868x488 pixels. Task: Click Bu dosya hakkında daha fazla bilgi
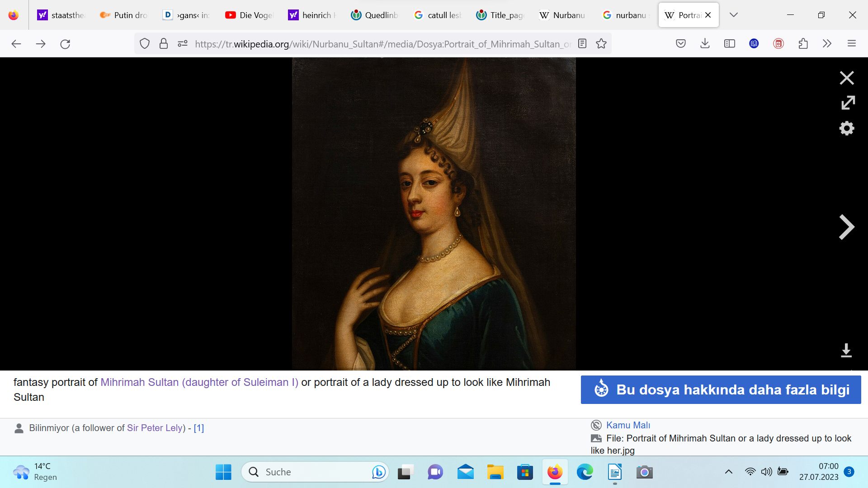721,389
